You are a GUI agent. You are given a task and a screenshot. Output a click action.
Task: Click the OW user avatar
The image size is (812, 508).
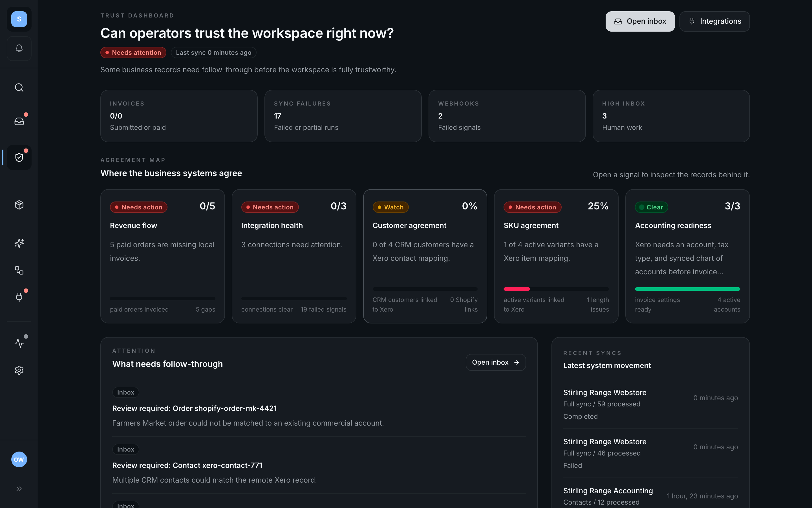pyautogui.click(x=19, y=459)
